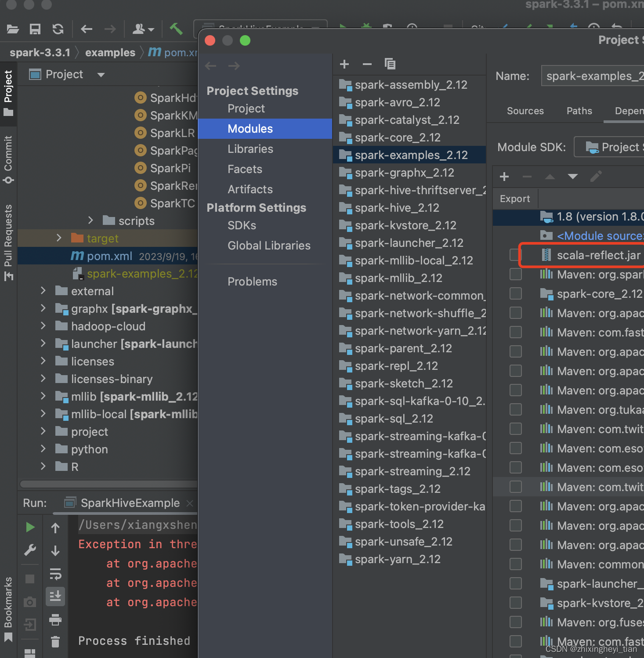Toggle soft-wrap icon in Run console
Screen dimensions: 644x658
click(55, 574)
